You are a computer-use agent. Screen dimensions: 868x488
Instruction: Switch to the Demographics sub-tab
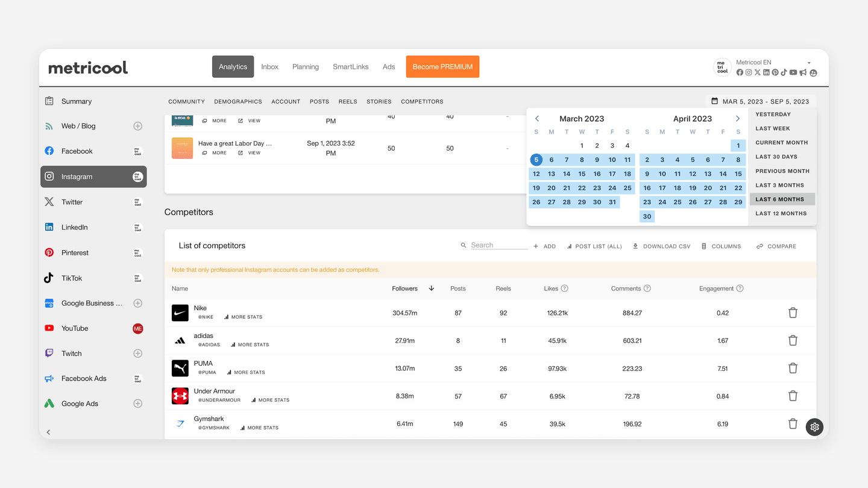238,102
